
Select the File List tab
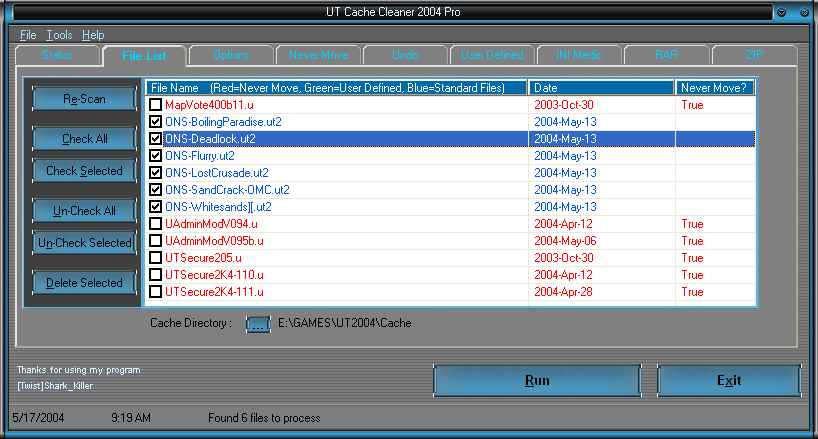point(145,56)
